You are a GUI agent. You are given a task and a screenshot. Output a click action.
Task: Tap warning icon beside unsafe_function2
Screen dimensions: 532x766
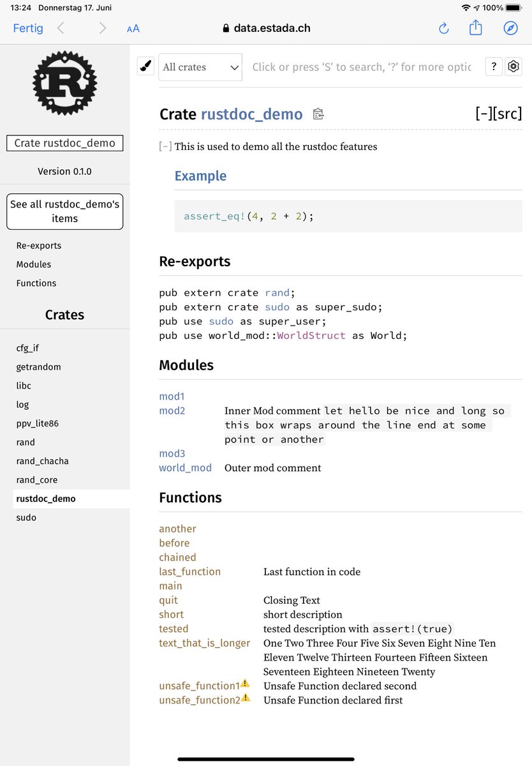[245, 698]
